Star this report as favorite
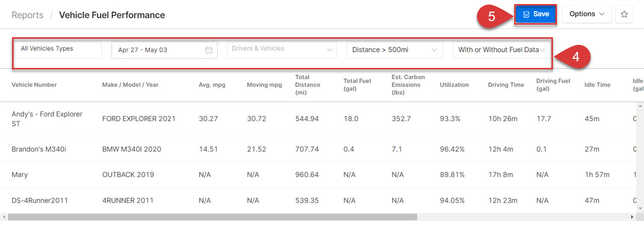The width and height of the screenshot is (644, 243). (x=624, y=14)
